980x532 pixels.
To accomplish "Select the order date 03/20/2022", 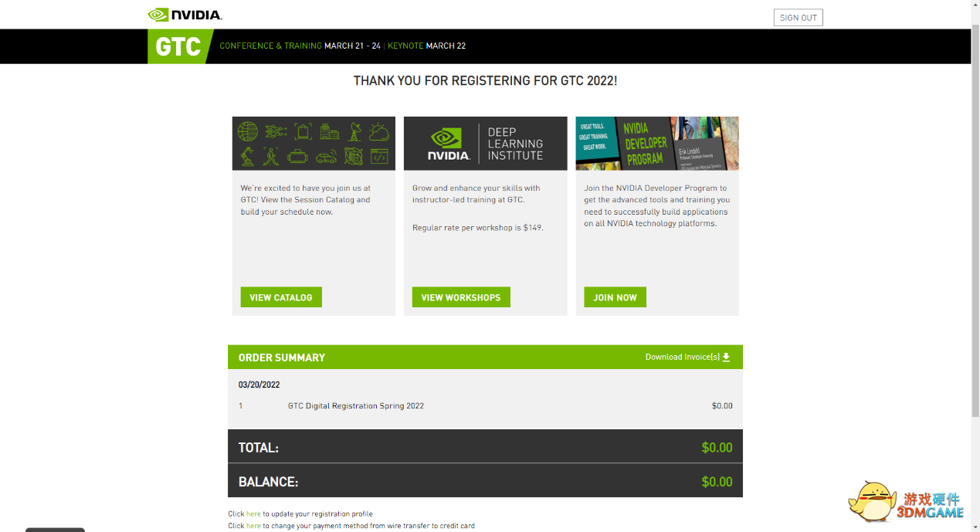I will click(259, 385).
